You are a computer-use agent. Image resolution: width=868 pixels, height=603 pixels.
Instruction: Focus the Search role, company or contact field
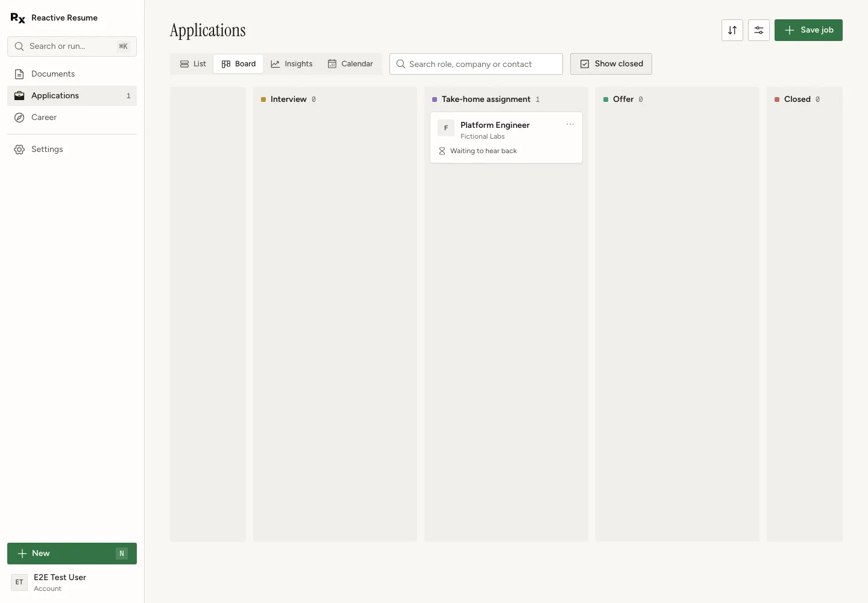pos(476,64)
